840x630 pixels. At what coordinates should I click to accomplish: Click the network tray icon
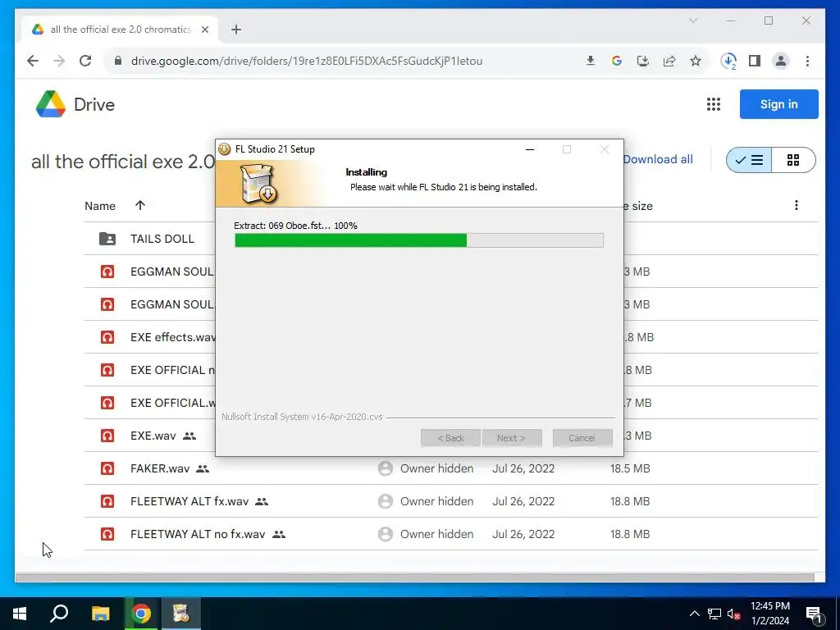(x=714, y=614)
